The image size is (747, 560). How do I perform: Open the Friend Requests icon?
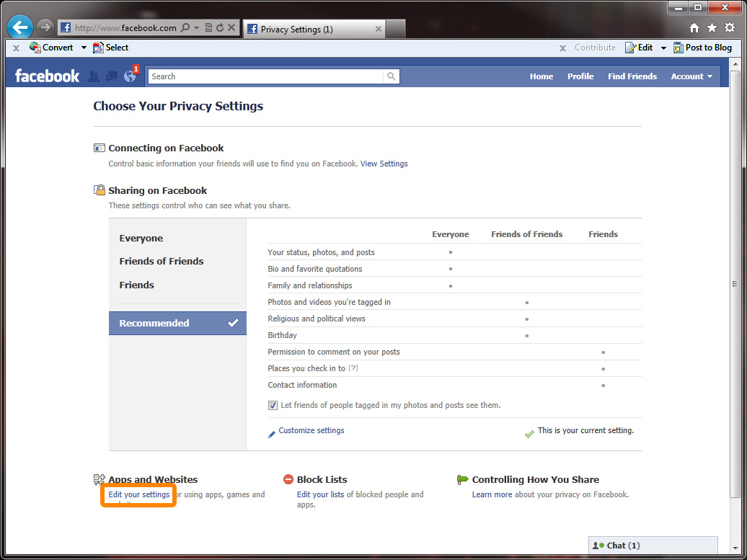point(94,76)
